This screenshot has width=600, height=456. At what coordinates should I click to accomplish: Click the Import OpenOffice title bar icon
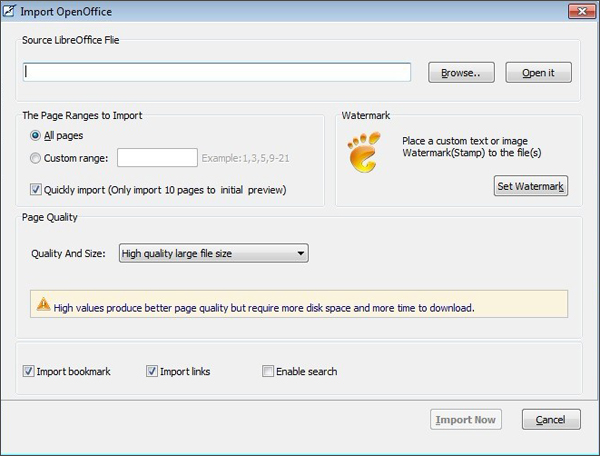click(x=9, y=11)
